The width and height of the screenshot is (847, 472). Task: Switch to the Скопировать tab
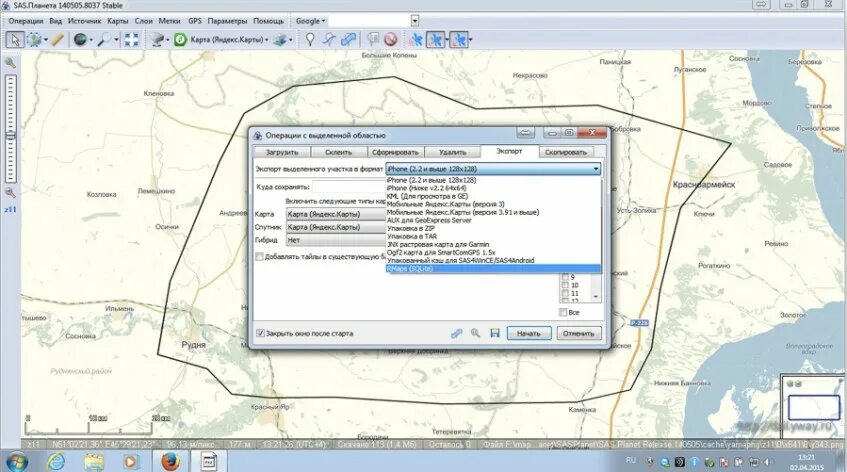[566, 152]
